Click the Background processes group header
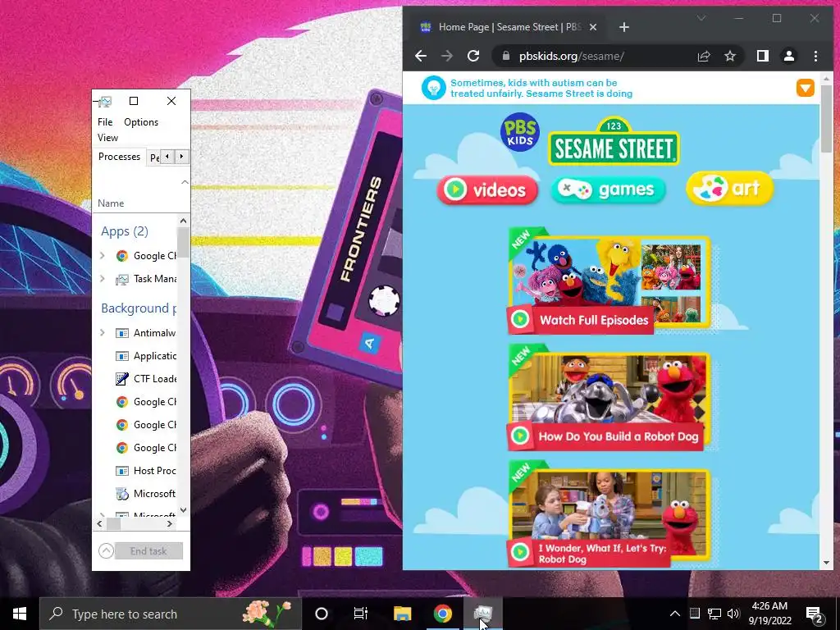 point(138,308)
